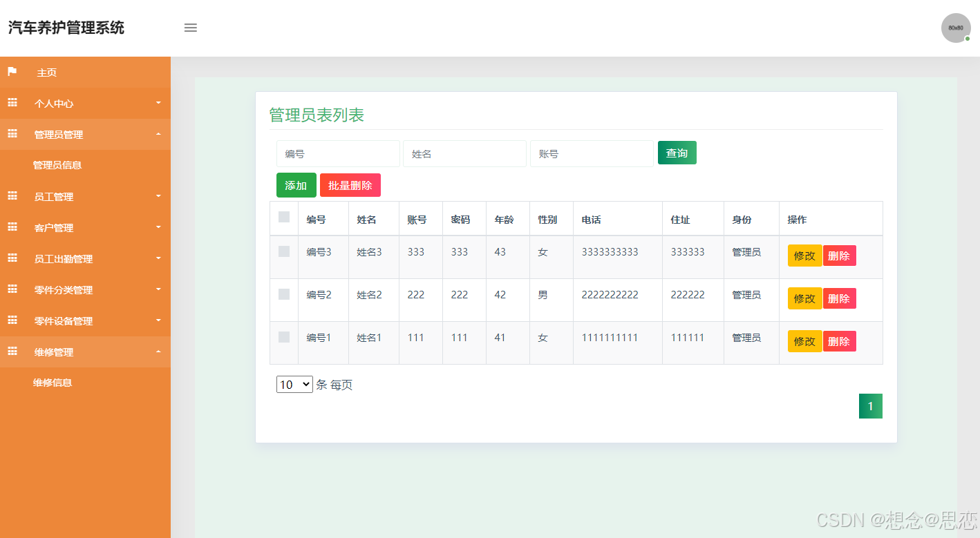Click the 查询 search button
The image size is (980, 538).
(x=677, y=153)
